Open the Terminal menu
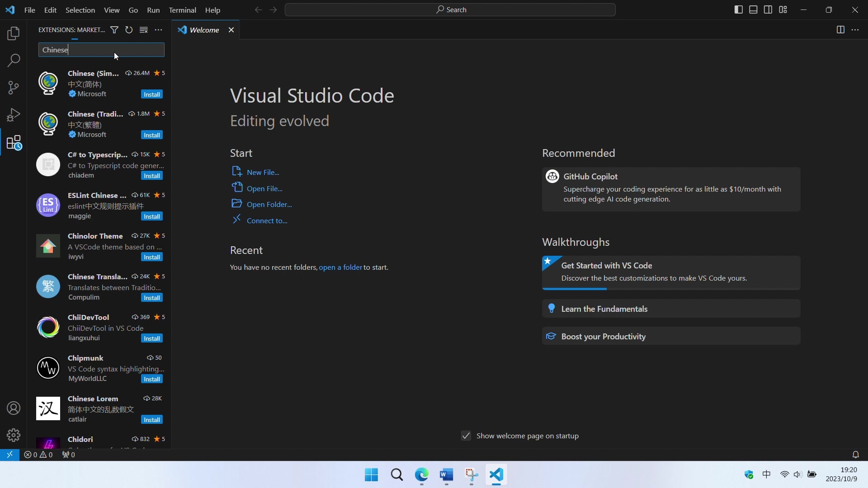868x488 pixels. tap(182, 10)
